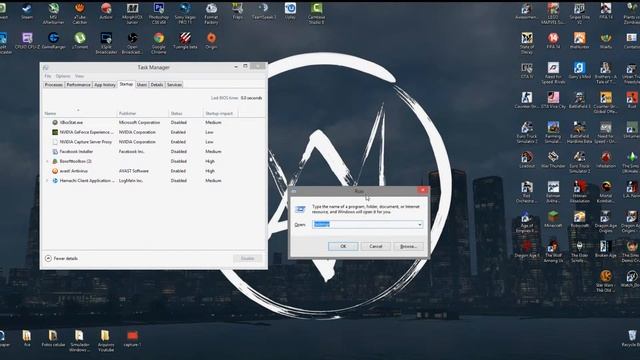Open the Sony Vegas PRO 11 shortcut
640x360 pixels.
coord(185,13)
